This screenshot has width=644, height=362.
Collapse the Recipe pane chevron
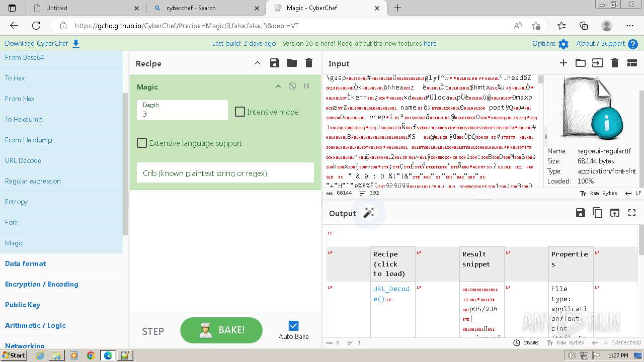coord(258,63)
